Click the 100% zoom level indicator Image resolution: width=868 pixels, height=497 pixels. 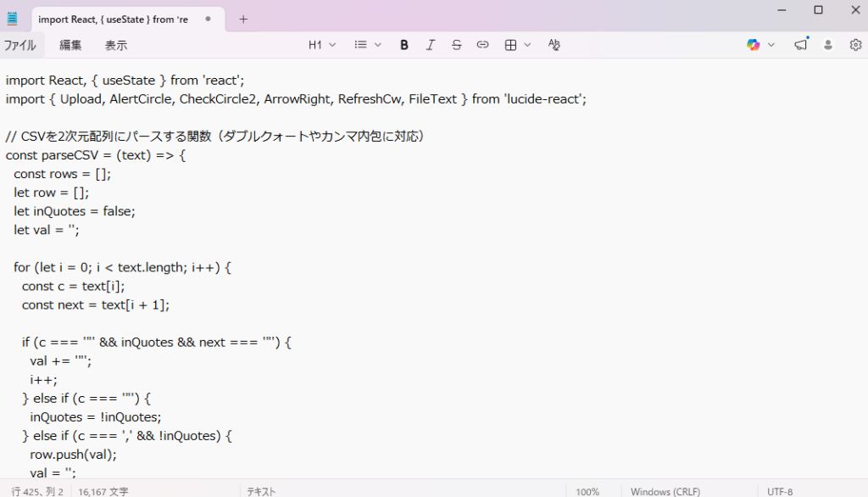[587, 491]
